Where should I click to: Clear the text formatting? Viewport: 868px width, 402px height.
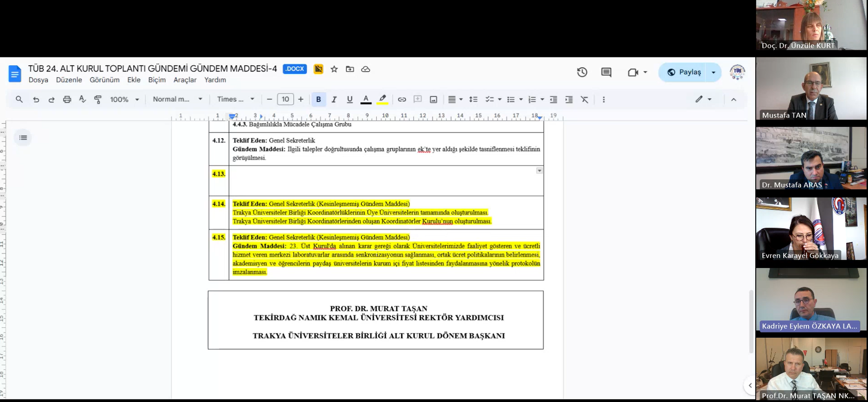click(x=585, y=99)
